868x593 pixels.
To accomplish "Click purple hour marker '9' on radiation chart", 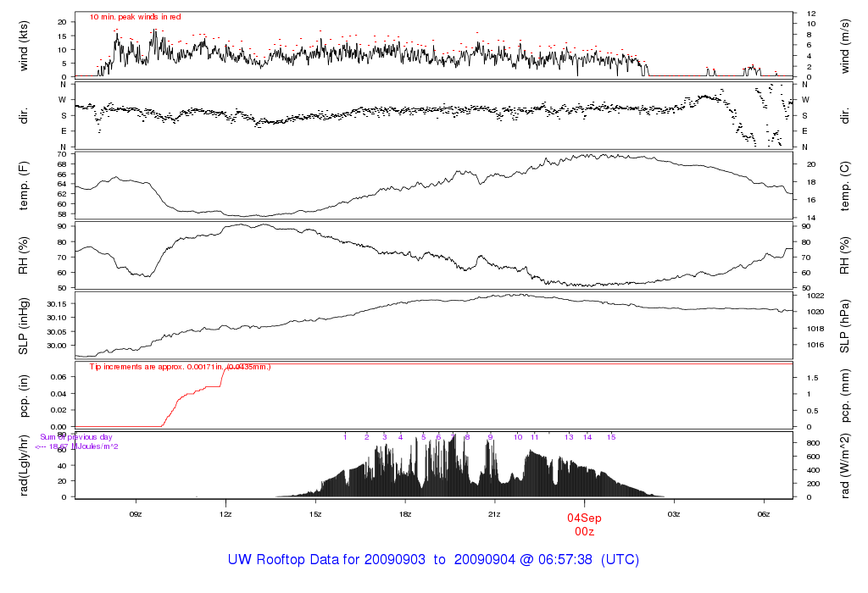I will click(490, 437).
